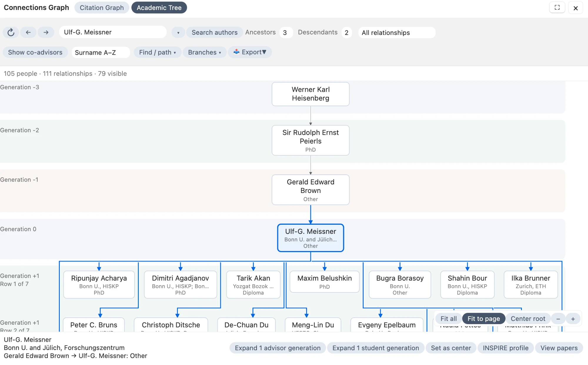
Task: Click Set as center button
Action: (451, 348)
